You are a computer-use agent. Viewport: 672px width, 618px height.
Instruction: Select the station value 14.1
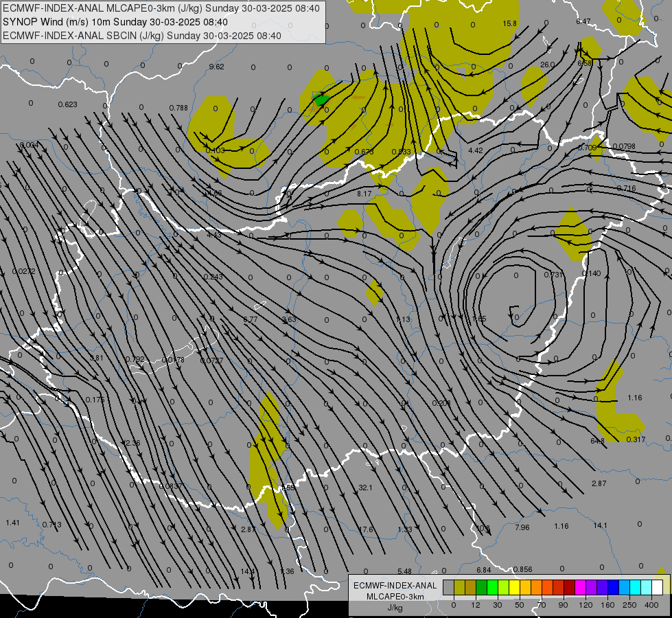coord(600,525)
